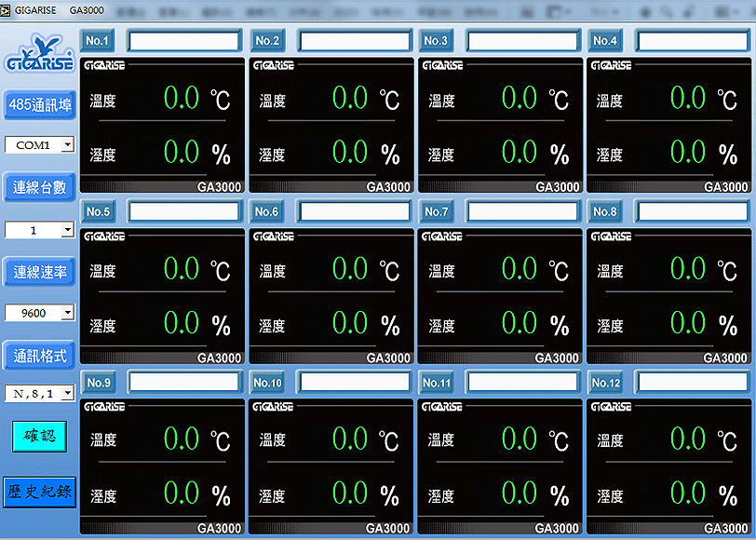Focus the name field beside No.1

184,41
